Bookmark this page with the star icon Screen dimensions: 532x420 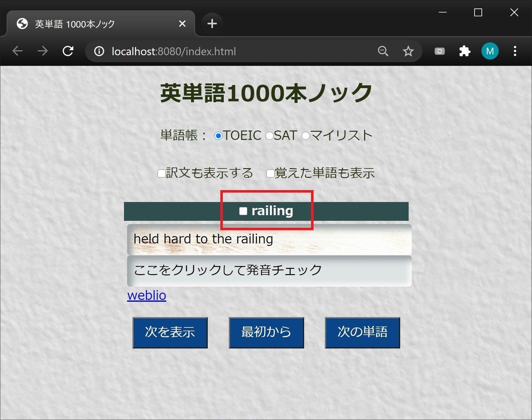[408, 51]
